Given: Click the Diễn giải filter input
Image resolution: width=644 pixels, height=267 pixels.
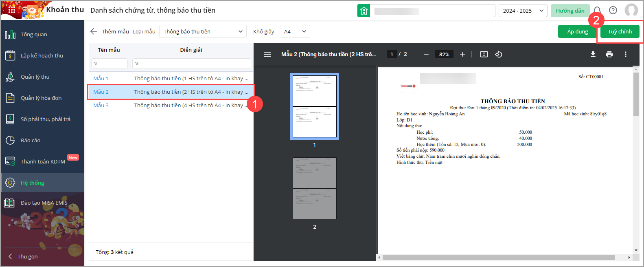Looking at the screenshot, I should click(x=191, y=64).
